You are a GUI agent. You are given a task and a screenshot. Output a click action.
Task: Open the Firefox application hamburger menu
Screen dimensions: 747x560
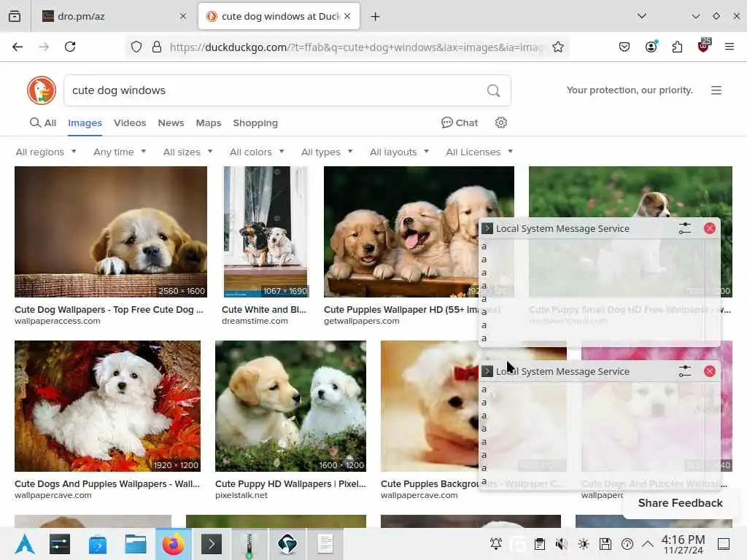[x=729, y=47]
